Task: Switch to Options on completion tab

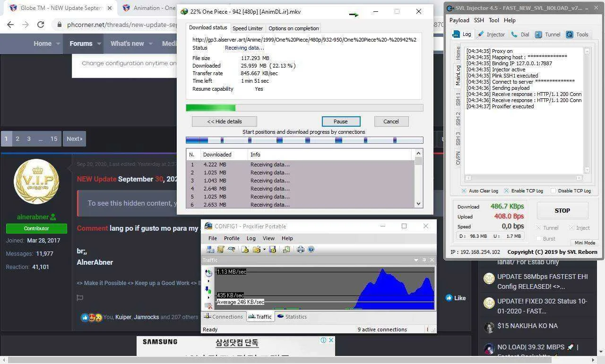Action: point(294,28)
